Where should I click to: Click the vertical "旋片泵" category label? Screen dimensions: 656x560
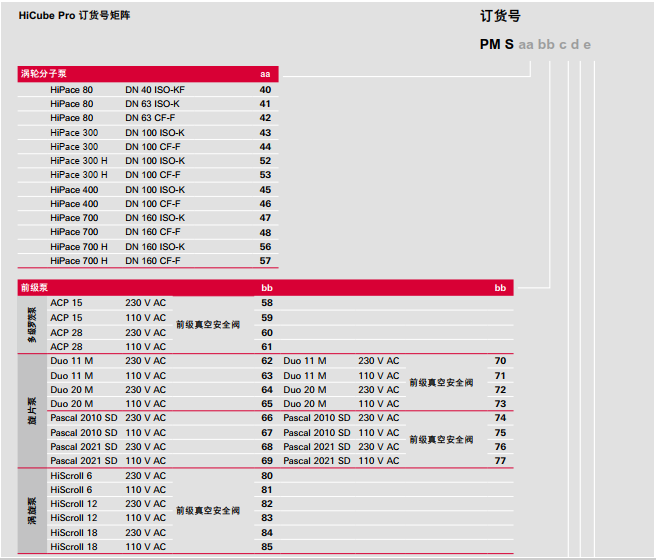point(32,411)
